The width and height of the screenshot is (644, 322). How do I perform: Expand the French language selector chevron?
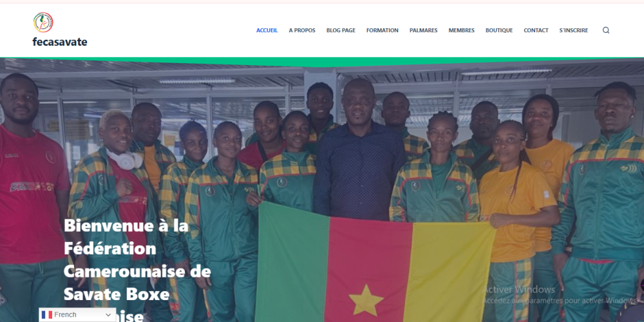tap(108, 315)
